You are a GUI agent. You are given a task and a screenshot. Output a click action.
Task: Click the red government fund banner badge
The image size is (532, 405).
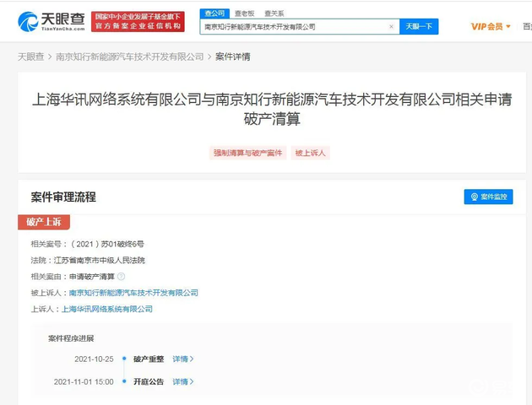click(x=138, y=21)
